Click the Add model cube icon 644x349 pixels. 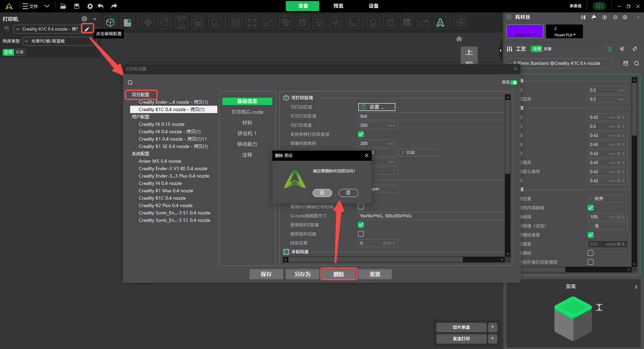click(111, 22)
